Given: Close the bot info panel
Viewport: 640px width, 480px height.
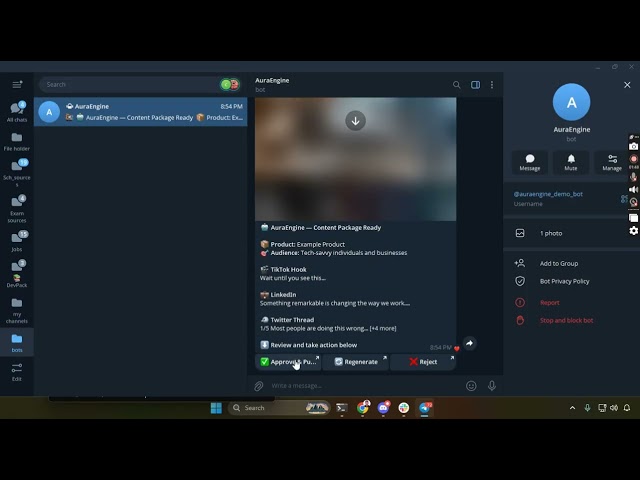Looking at the screenshot, I should [627, 85].
